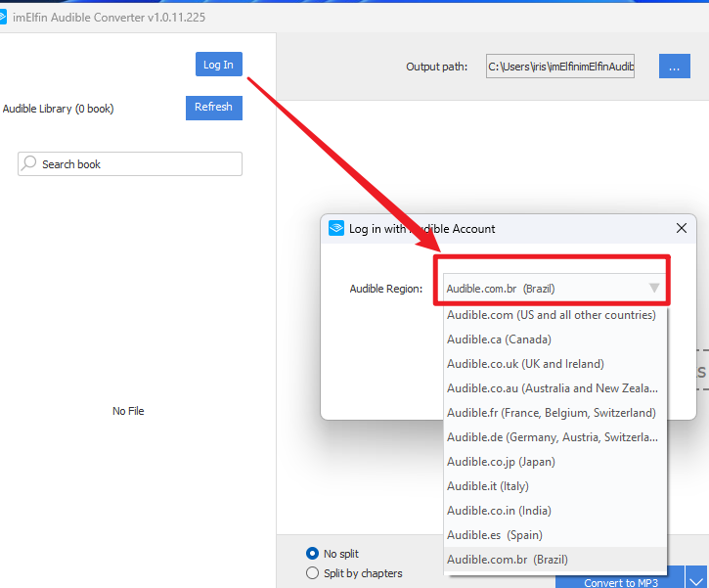The width and height of the screenshot is (709, 588).
Task: Open the output path browse button
Action: (674, 66)
